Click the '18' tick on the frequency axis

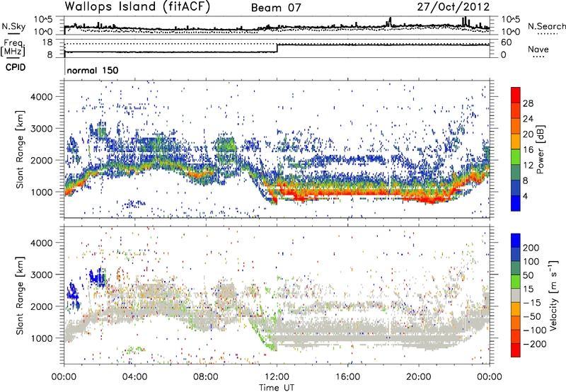[47, 42]
